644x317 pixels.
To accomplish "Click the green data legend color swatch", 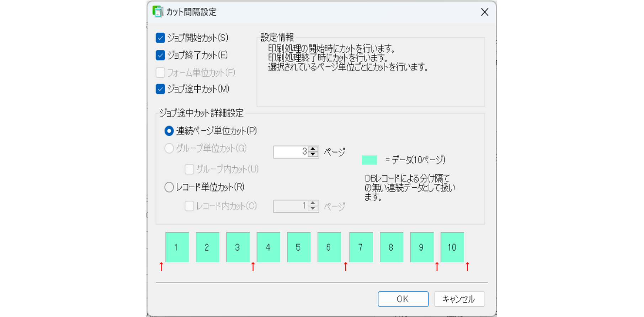I will (x=369, y=160).
